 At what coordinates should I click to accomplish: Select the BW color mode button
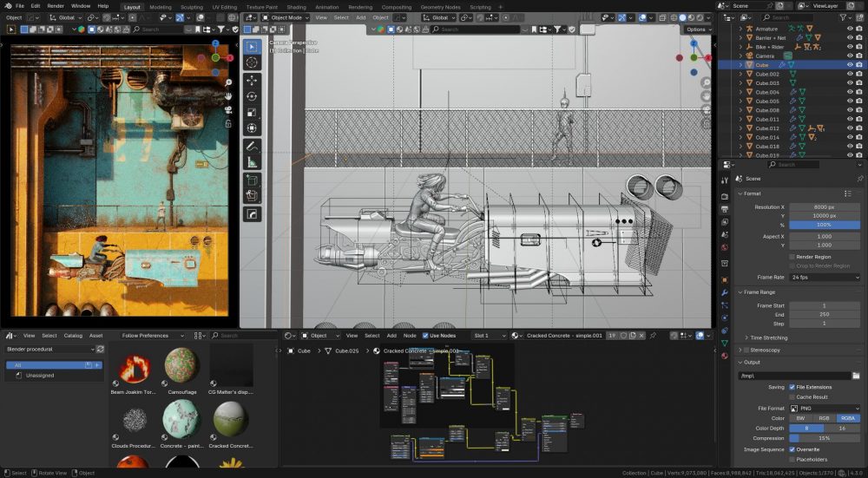tap(800, 418)
